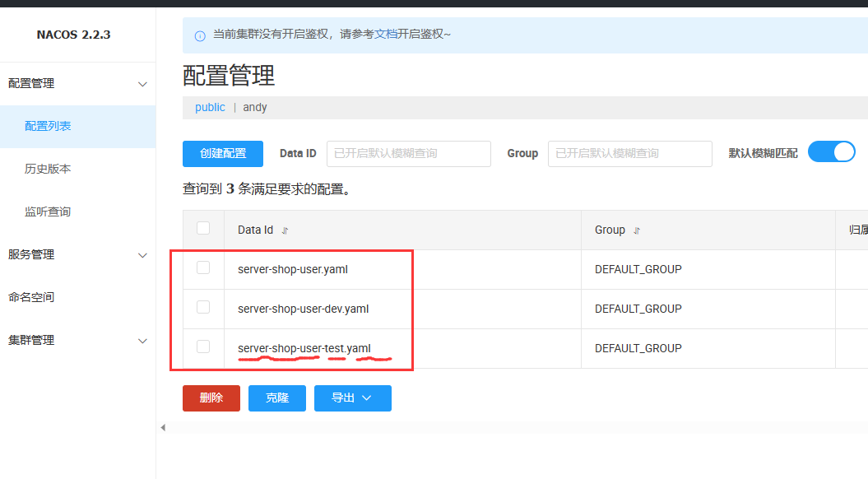
Task: Click DEFAULT_GROUP in the server-shop-user.yaml row
Action: (638, 270)
